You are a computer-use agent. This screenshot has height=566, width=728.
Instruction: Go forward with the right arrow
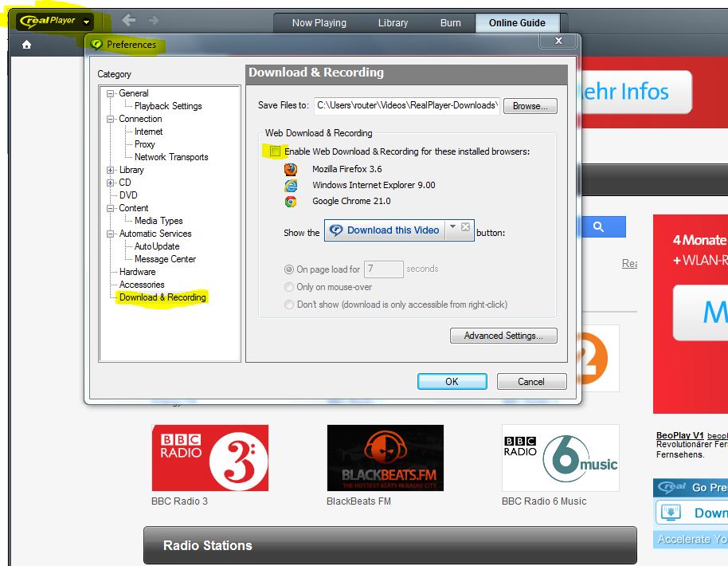(154, 21)
